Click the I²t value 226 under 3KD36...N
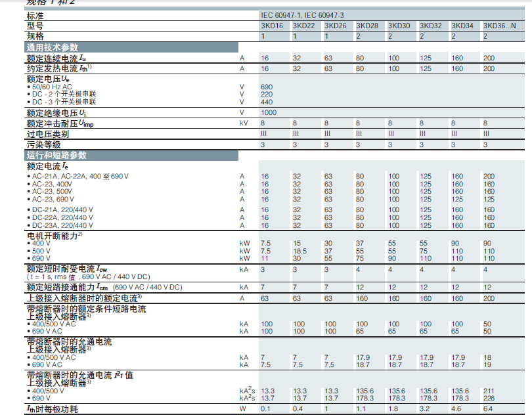Image resolution: width=532 pixels, height=415 pixels. [x=489, y=399]
